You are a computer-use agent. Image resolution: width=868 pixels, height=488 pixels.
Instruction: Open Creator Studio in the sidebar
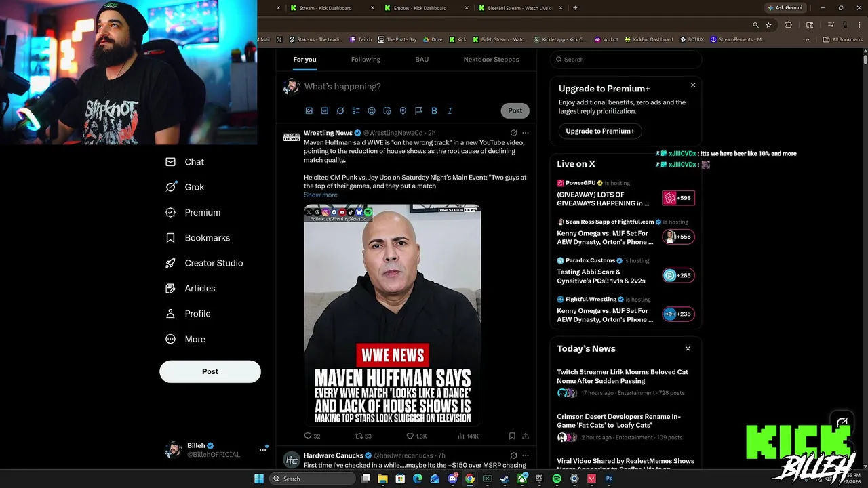pos(204,263)
